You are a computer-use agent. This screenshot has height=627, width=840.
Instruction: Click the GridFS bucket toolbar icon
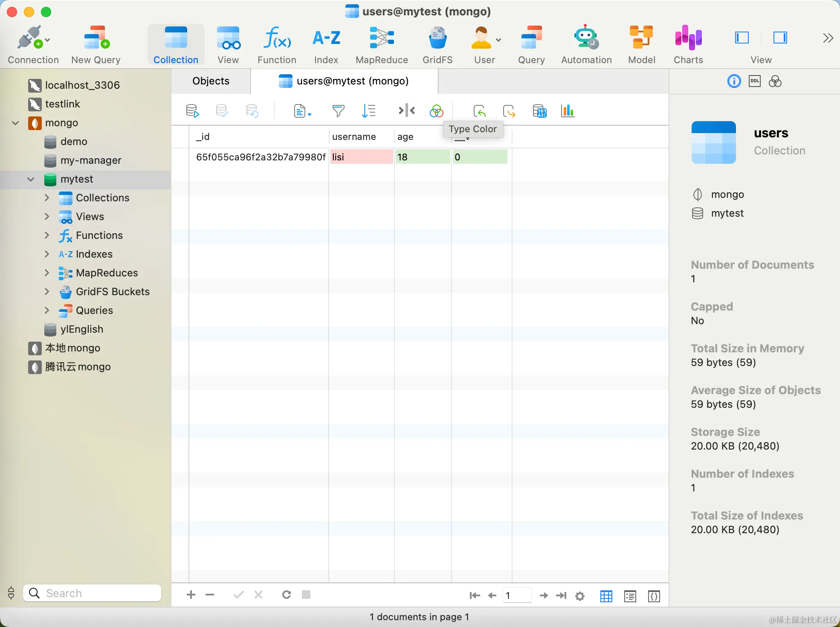click(x=437, y=45)
